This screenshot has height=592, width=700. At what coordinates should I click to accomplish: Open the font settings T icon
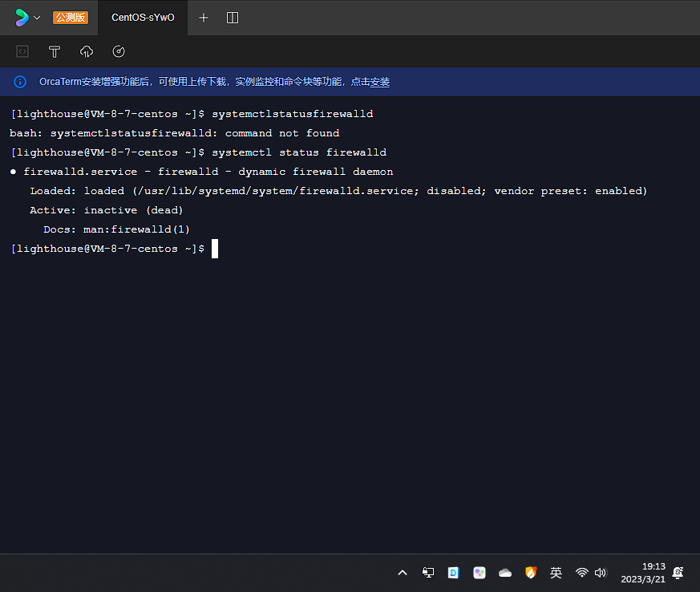pos(55,52)
